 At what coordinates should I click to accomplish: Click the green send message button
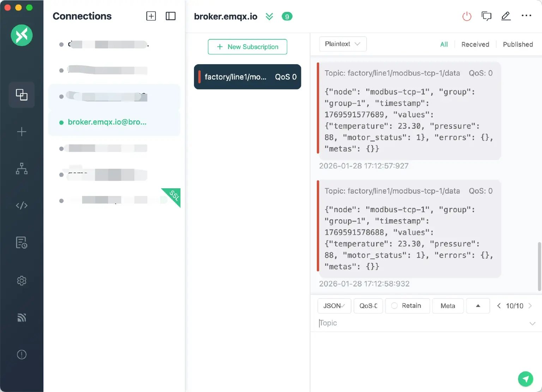[525, 379]
